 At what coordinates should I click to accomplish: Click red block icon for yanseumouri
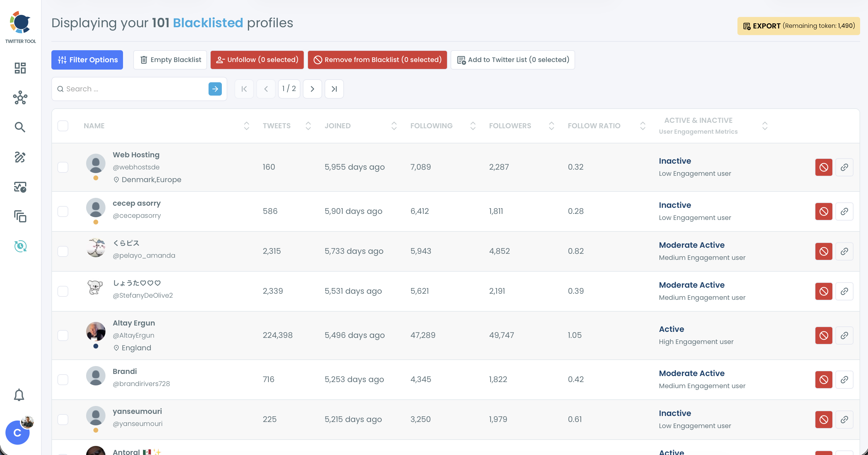click(824, 419)
